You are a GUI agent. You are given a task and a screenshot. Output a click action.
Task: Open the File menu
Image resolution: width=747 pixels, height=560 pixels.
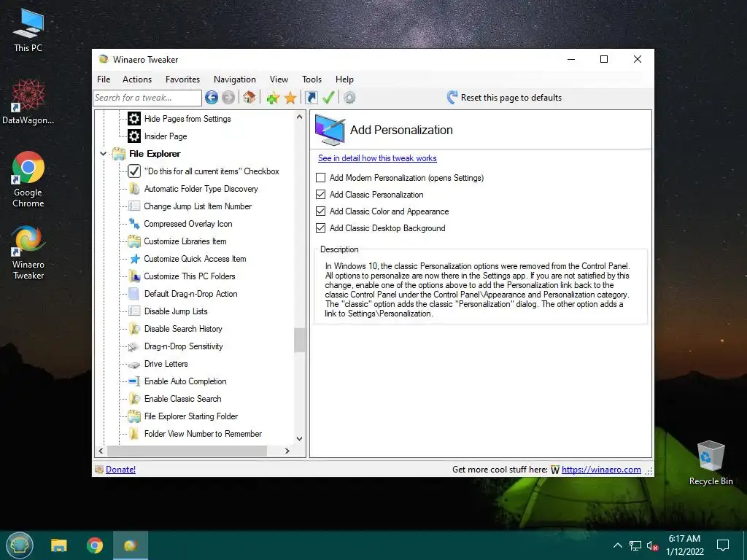(x=104, y=79)
